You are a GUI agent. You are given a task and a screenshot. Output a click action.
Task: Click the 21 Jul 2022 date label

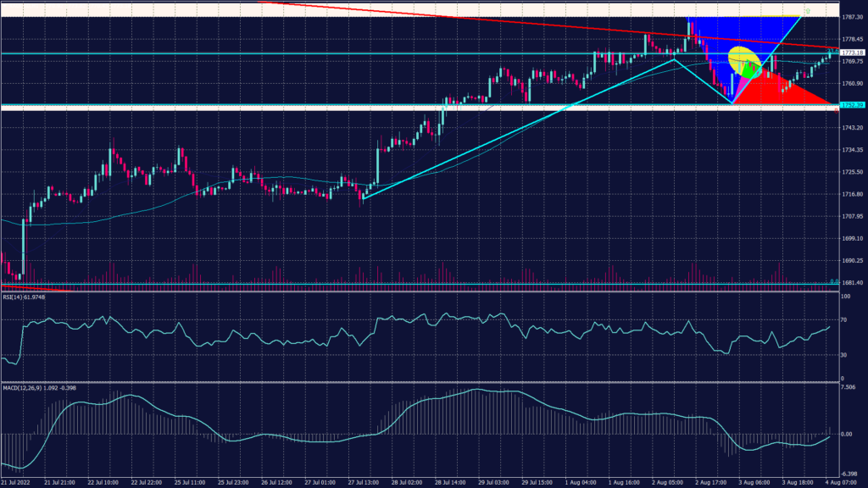15,481
